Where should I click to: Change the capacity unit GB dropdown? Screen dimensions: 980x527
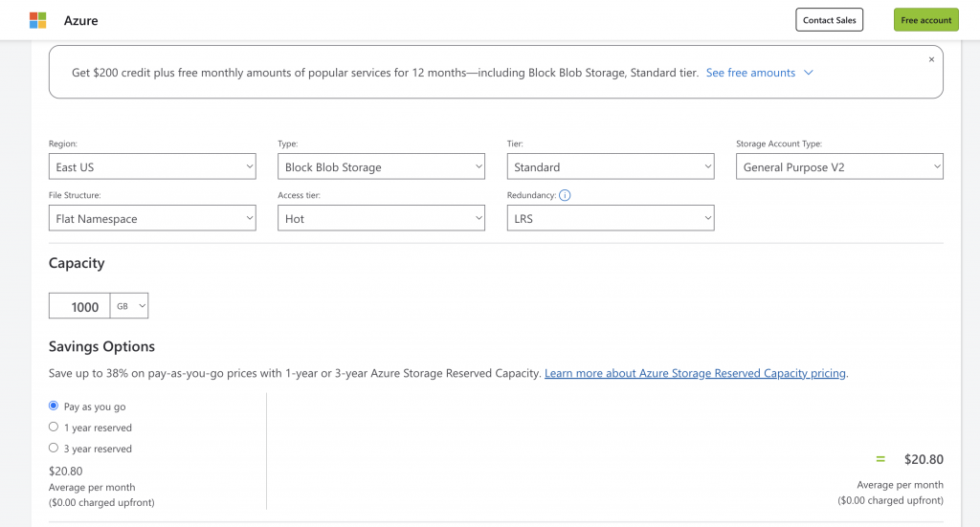coord(130,306)
